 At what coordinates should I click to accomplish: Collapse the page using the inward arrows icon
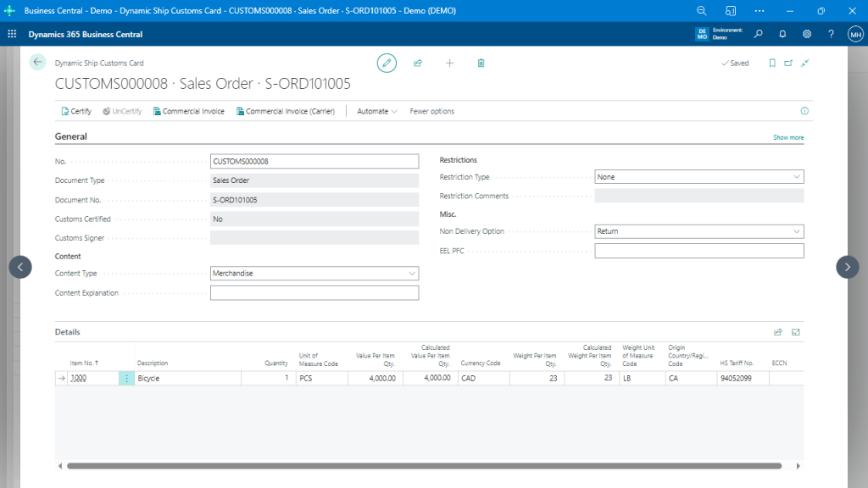pos(804,63)
